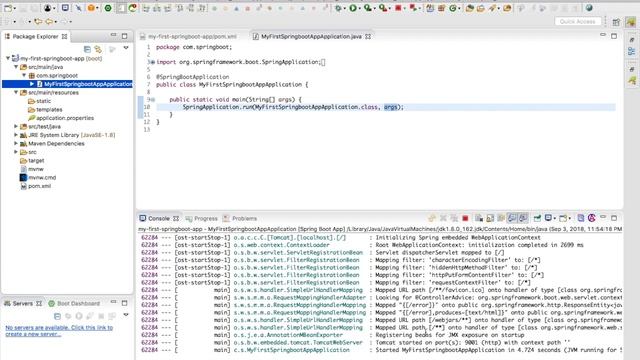Viewport: 640px width, 360px height.
Task: Click the Open Task folder icon
Action: coord(481,8)
